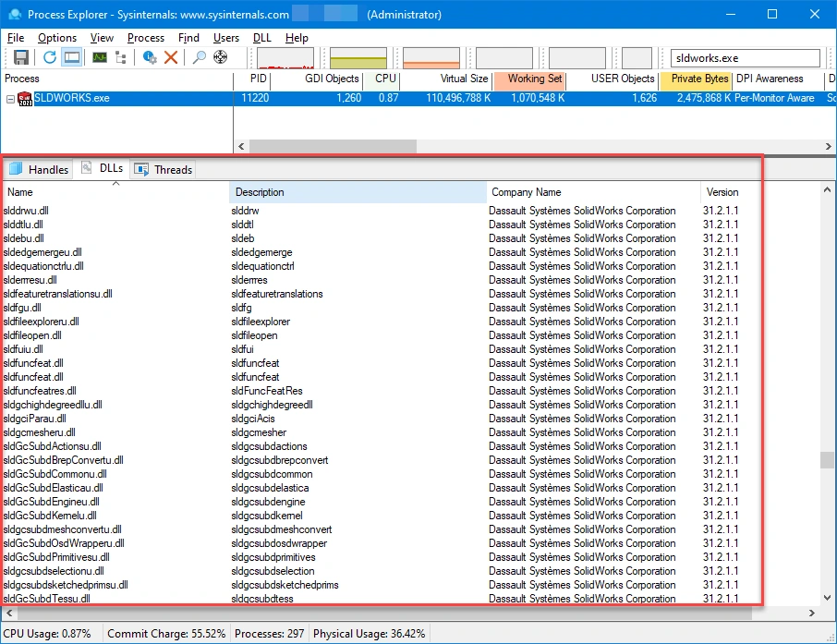Screen dimensions: 837x644
Task: Sort by the CPU column header
Action: 382,79
